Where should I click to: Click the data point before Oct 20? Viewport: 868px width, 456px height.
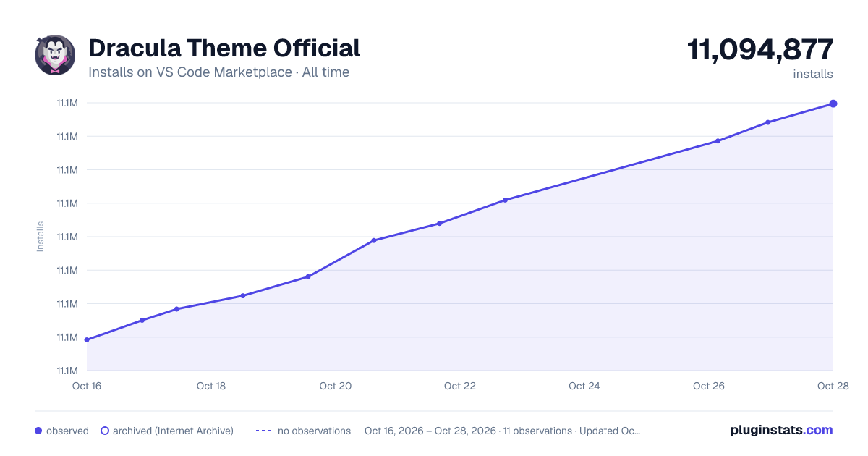pos(308,276)
